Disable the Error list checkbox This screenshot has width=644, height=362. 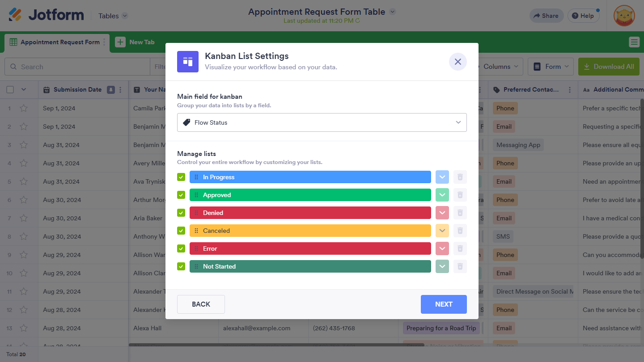click(181, 248)
